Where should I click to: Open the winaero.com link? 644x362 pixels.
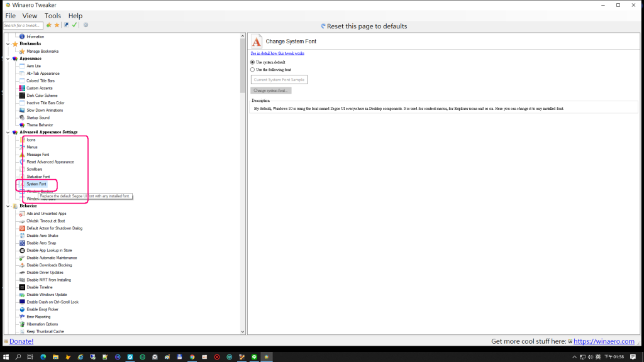click(604, 341)
